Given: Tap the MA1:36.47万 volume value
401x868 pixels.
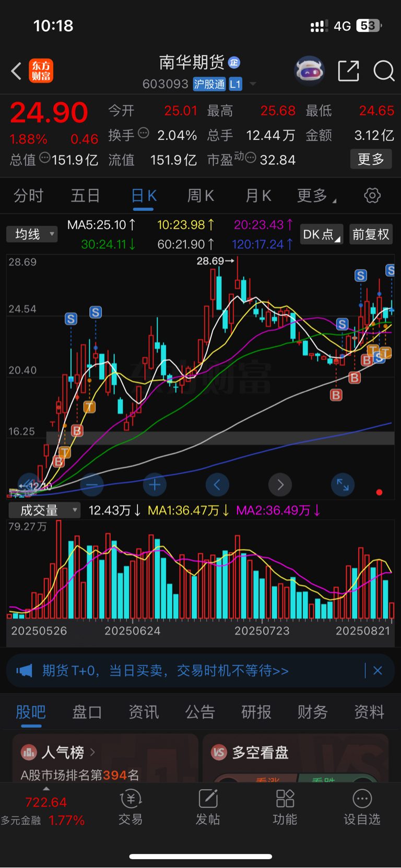Looking at the screenshot, I should pos(188,510).
